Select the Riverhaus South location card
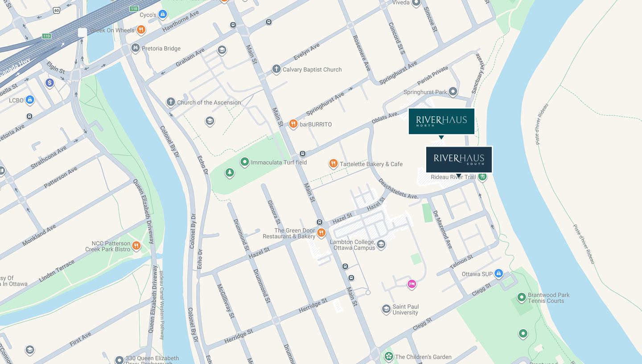 pos(459,160)
